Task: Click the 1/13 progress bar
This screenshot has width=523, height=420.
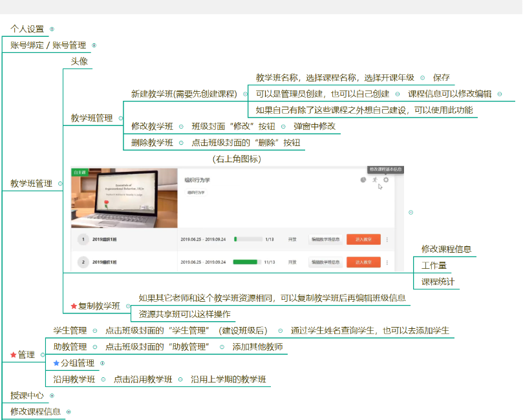Action: click(x=247, y=240)
